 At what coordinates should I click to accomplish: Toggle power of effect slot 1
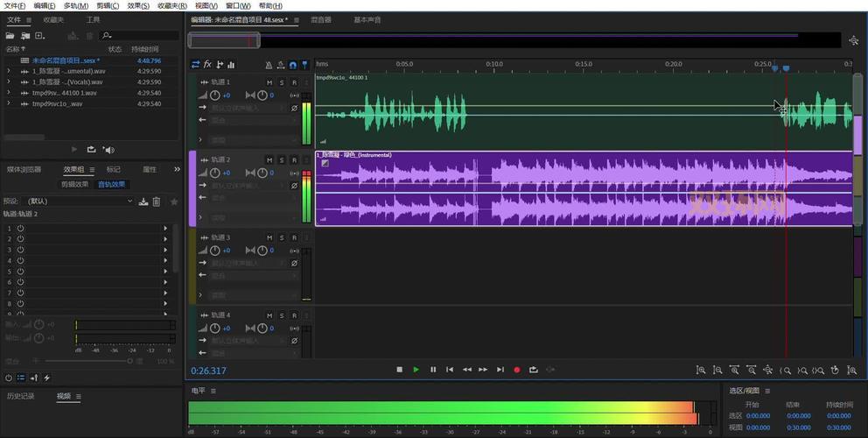20,229
